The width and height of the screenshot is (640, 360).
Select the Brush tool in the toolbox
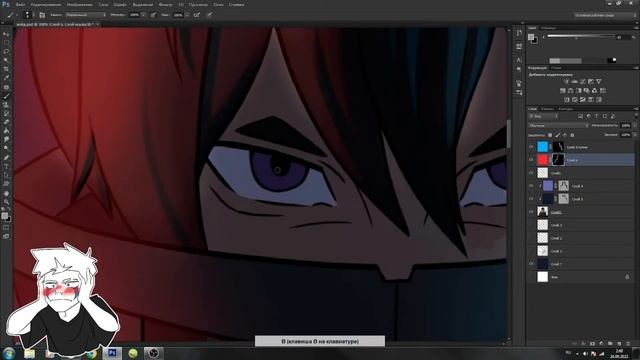tap(6, 96)
